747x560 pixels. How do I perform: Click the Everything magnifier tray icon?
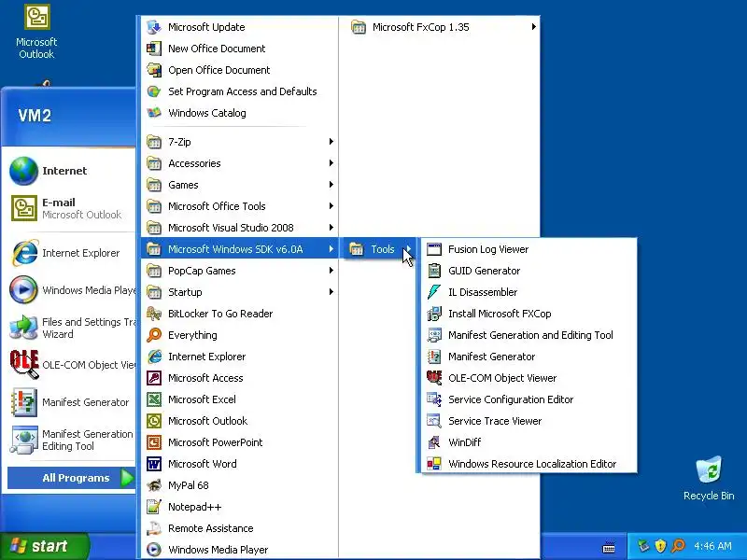click(x=678, y=546)
